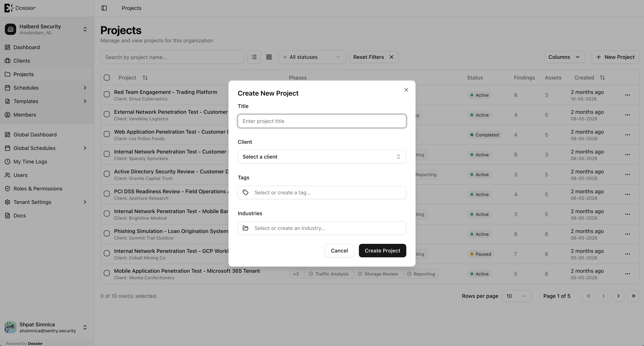Switch to grid view icon
This screenshot has width=644, height=346.
(269, 57)
